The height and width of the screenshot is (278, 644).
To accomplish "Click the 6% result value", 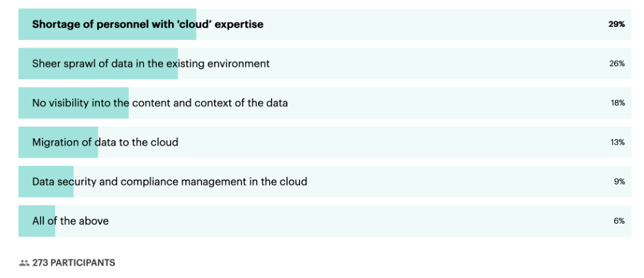I will pyautogui.click(x=619, y=221).
